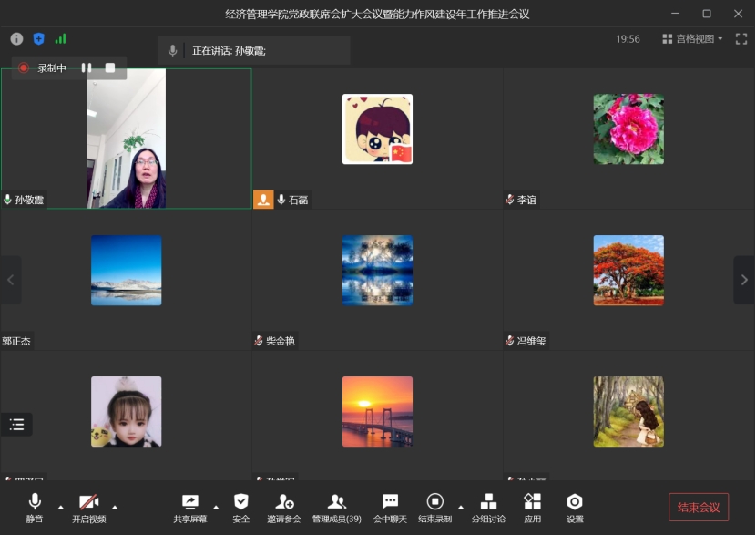This screenshot has width=756, height=535.
Task: Click the mute microphone icon (静音)
Action: pyautogui.click(x=35, y=506)
